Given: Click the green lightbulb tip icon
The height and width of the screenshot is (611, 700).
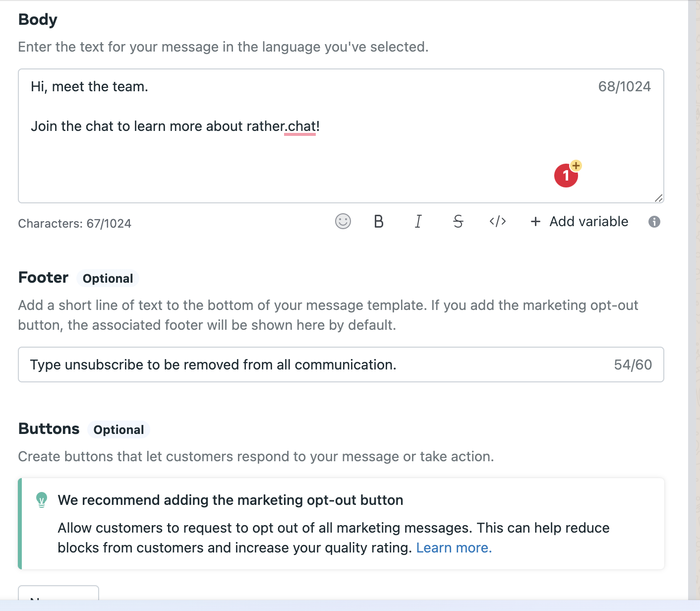Looking at the screenshot, I should [x=42, y=500].
